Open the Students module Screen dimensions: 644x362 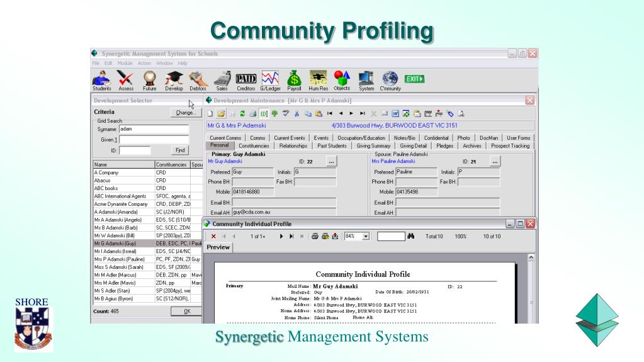point(101,81)
